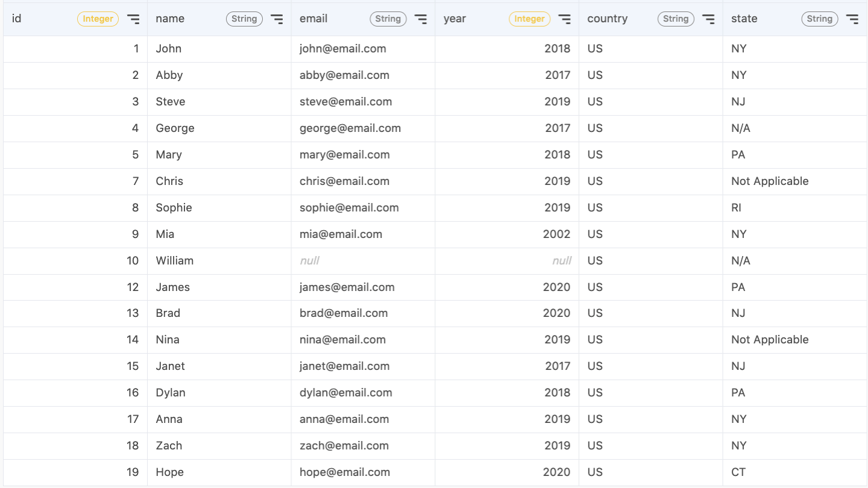Select the country column header label
This screenshot has width=868, height=488.
(608, 19)
